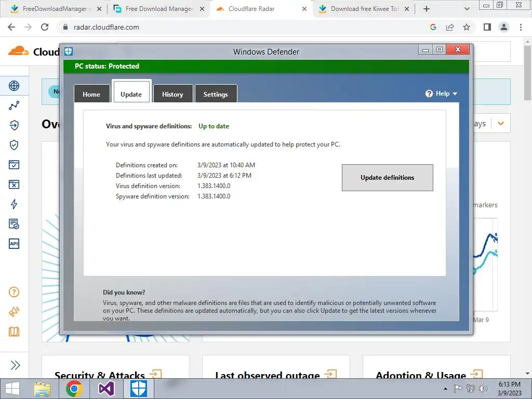Viewport: 532px width, 399px height.
Task: Open the Home tab in Windows Defender
Action: click(x=91, y=94)
